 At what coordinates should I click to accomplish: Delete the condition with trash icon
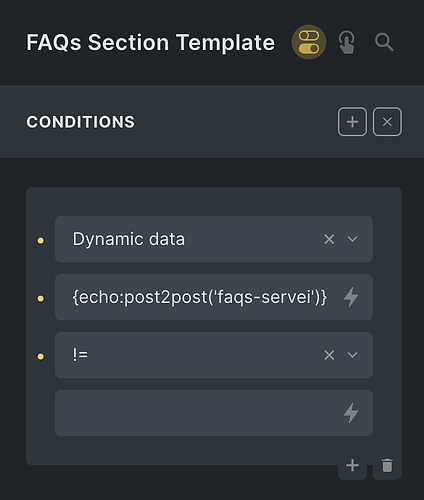pos(387,465)
